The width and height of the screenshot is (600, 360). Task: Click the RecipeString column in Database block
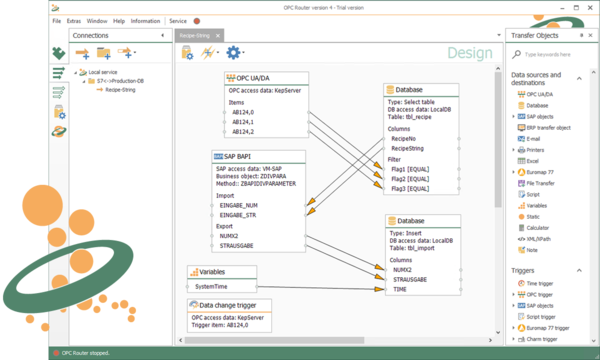click(407, 148)
